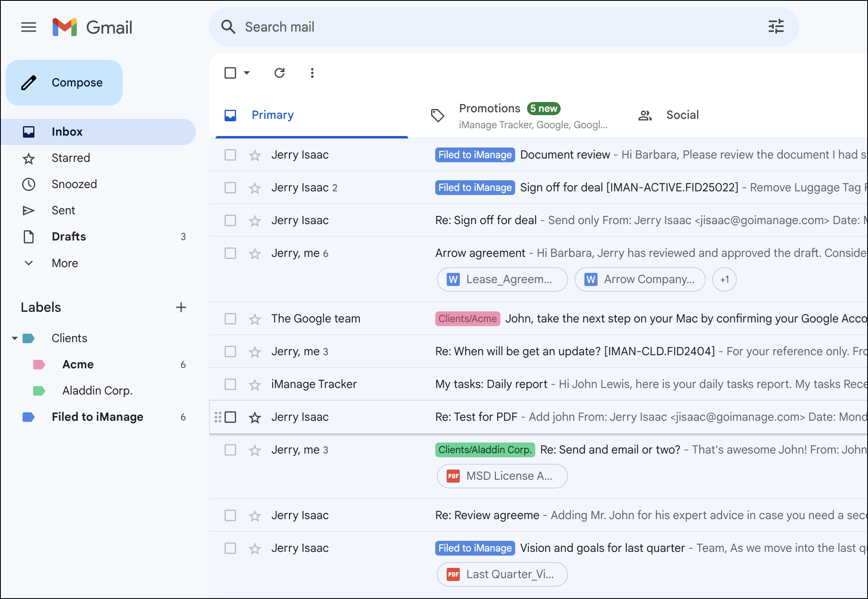The height and width of the screenshot is (599, 868).
Task: Show search options filter icon
Action: tap(776, 27)
